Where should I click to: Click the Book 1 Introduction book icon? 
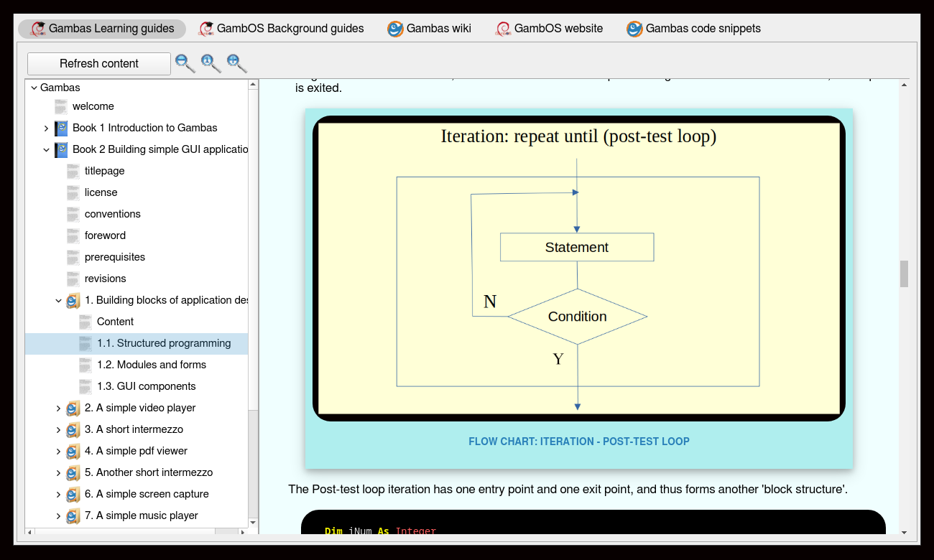click(61, 129)
